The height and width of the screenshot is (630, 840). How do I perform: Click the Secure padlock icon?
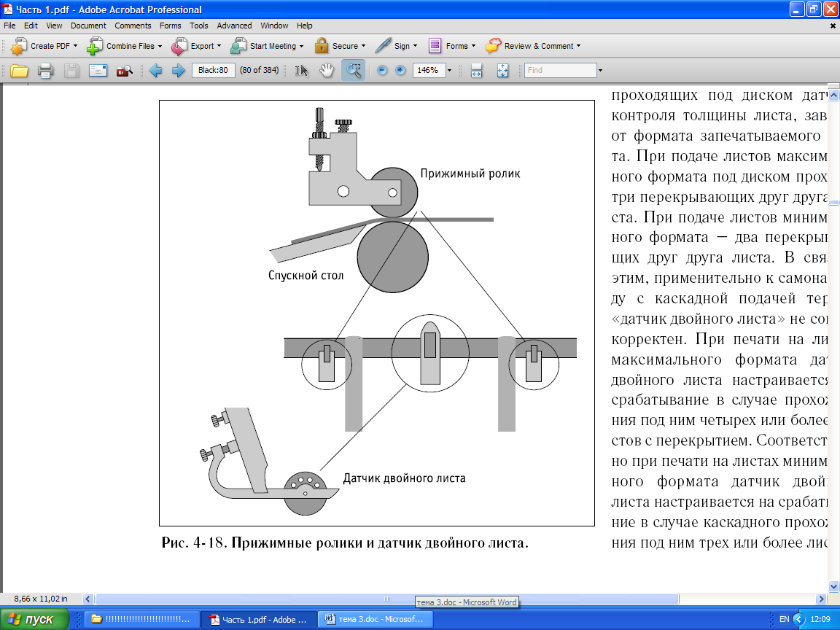coord(322,46)
